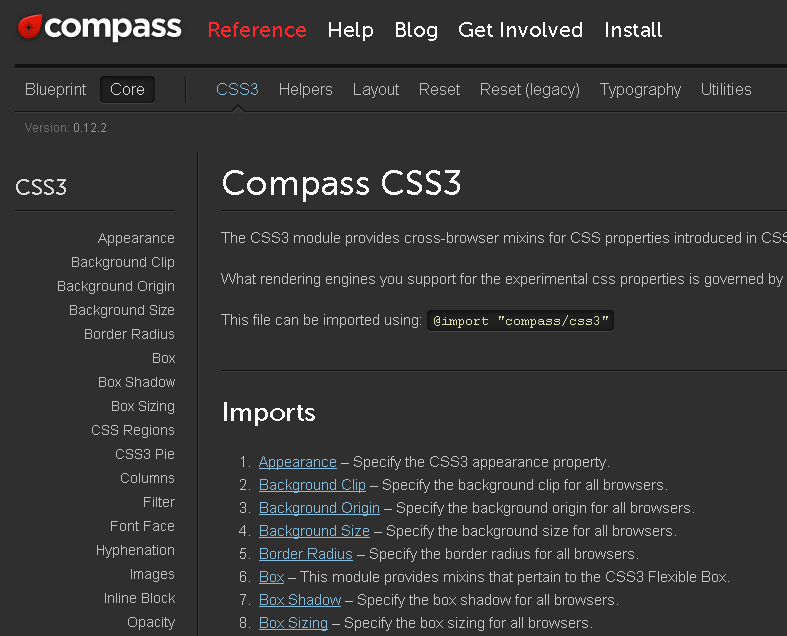Open Border Radius in the sidebar
The height and width of the screenshot is (636, 787).
tap(129, 334)
